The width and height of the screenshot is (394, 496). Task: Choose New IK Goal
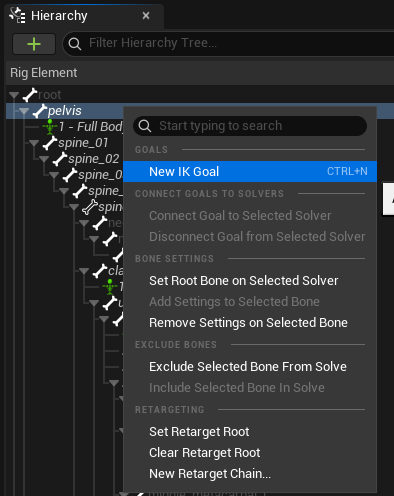250,172
